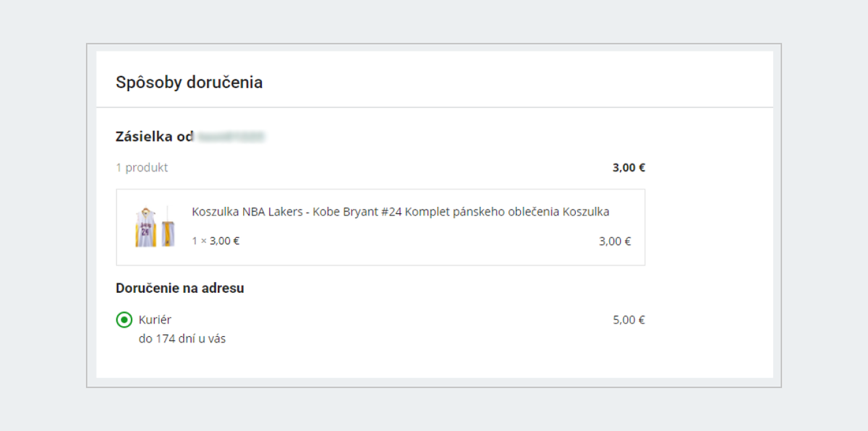This screenshot has height=431, width=868.
Task: Click the 1 × 3,00 € quantity text
Action: point(216,241)
